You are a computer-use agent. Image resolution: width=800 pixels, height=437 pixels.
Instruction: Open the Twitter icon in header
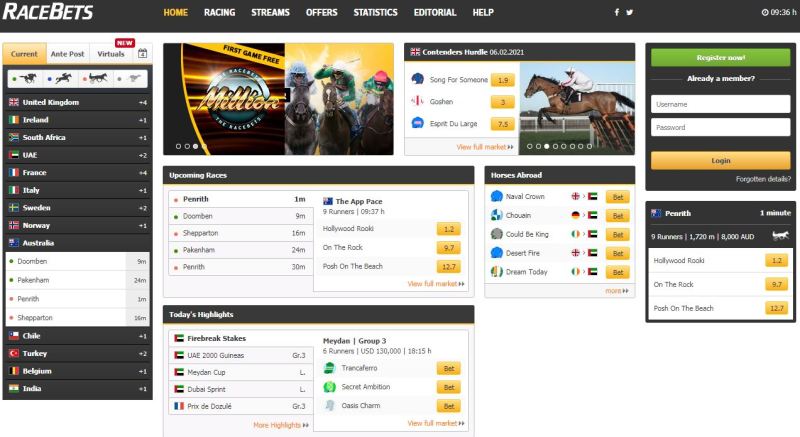pyautogui.click(x=630, y=12)
